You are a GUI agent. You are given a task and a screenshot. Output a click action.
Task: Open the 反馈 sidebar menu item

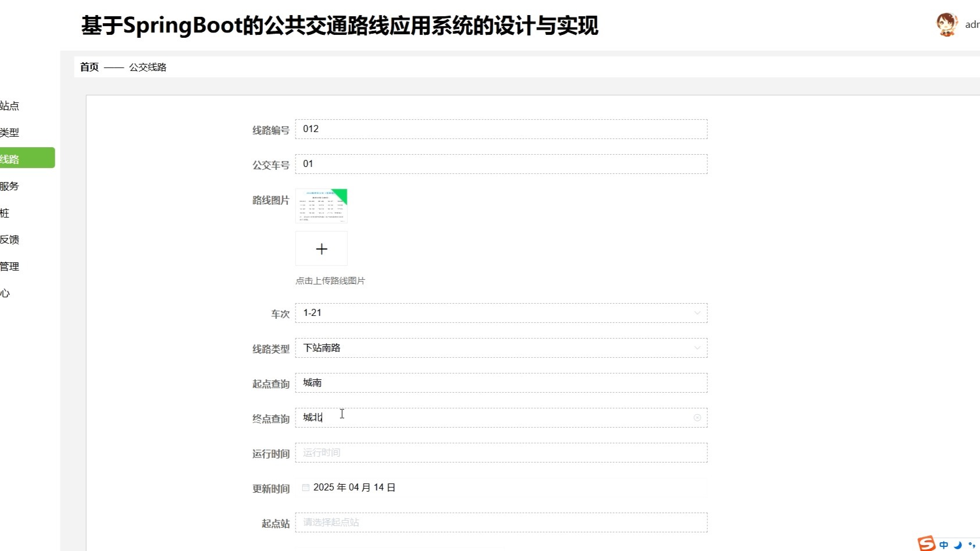(10, 240)
